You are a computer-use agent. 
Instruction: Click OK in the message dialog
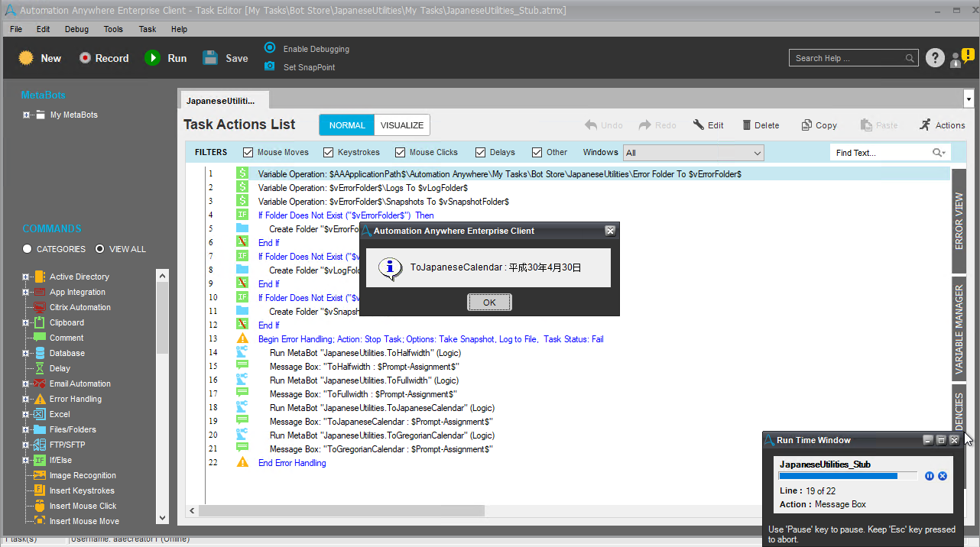[489, 303]
